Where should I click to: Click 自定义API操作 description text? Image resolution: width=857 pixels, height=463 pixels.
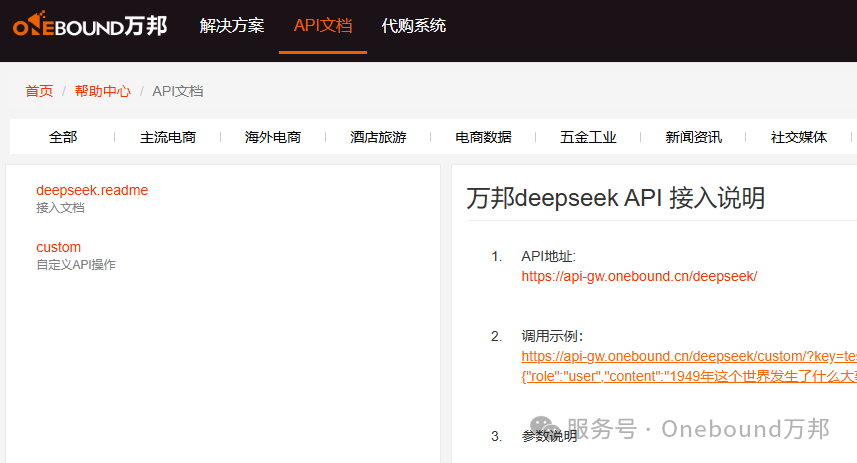(76, 265)
